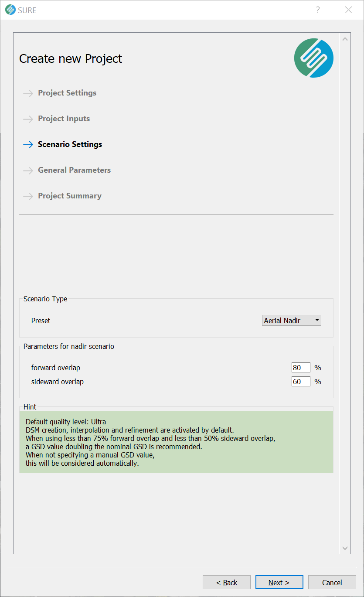Click the blue arrow beside Scenario Settings
This screenshot has height=597, width=364.
[28, 145]
